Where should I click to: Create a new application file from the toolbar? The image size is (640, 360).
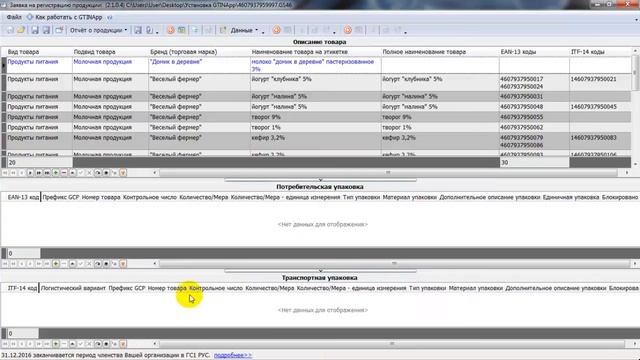pos(10,30)
